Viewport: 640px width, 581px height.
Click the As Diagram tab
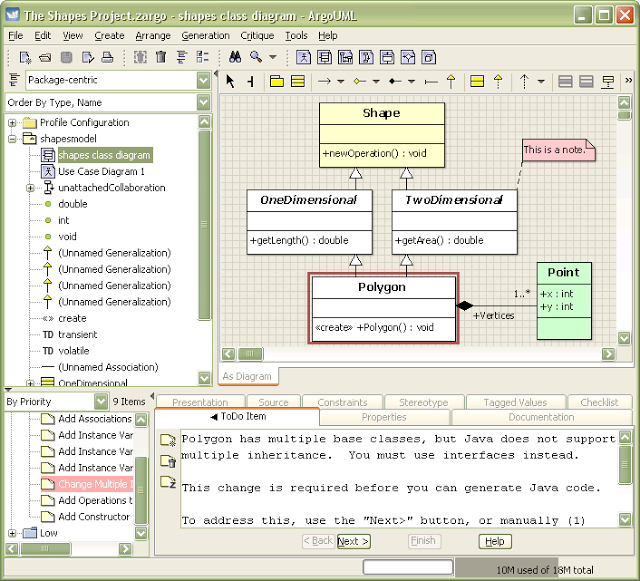[x=247, y=376]
